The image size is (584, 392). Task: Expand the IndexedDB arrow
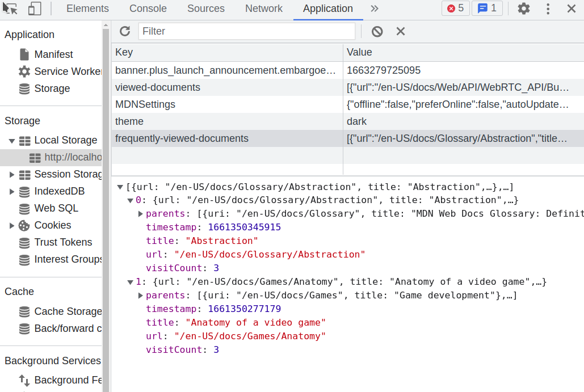[x=11, y=192]
